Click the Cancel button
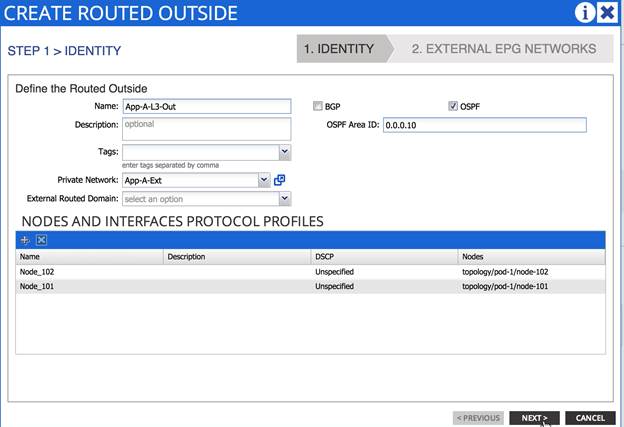This screenshot has height=427, width=624. pyautogui.click(x=590, y=418)
